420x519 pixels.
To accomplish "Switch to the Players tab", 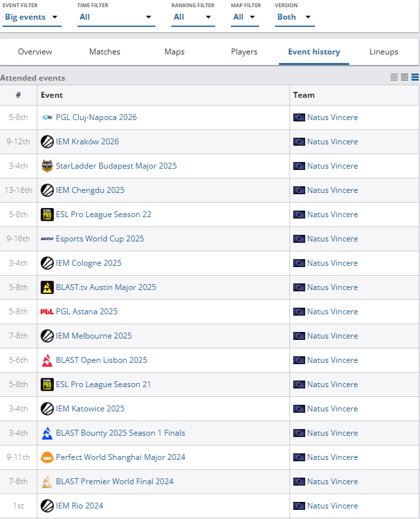I will 244,52.
